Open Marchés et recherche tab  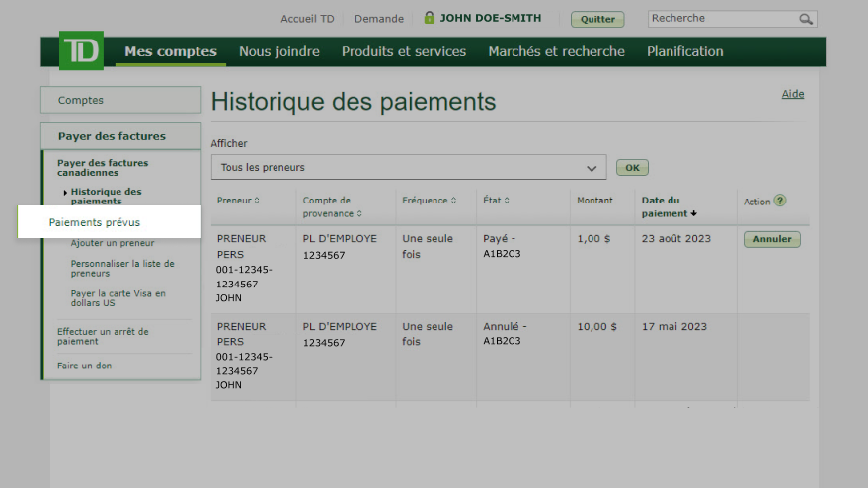556,51
